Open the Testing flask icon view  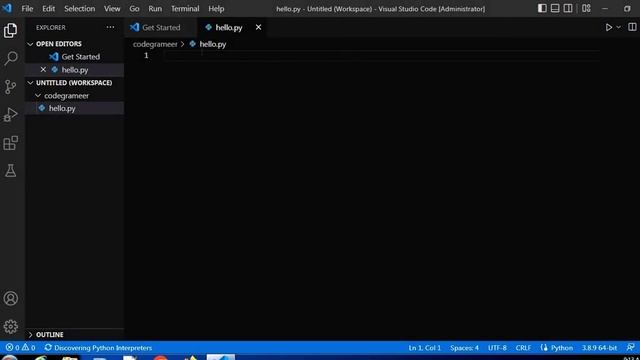(x=11, y=171)
